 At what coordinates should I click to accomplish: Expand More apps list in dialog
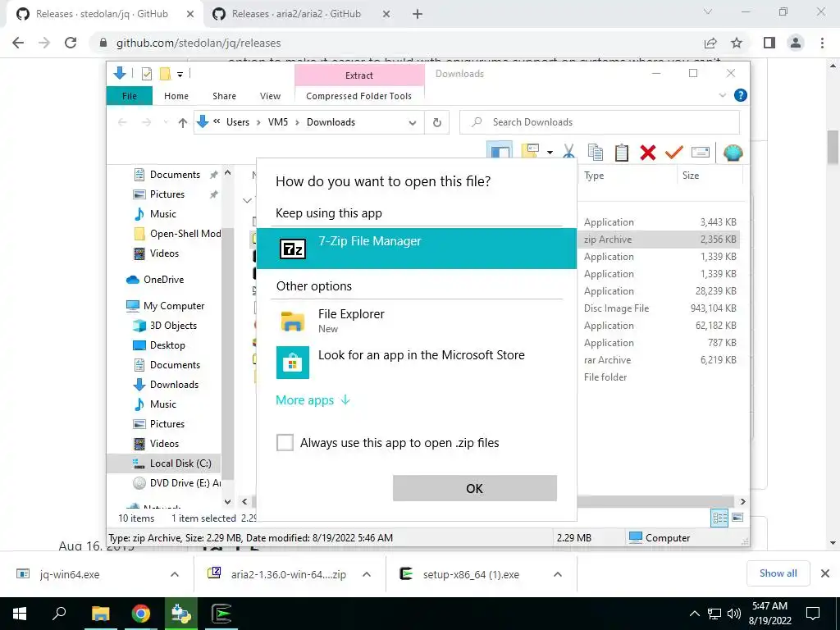(x=313, y=400)
